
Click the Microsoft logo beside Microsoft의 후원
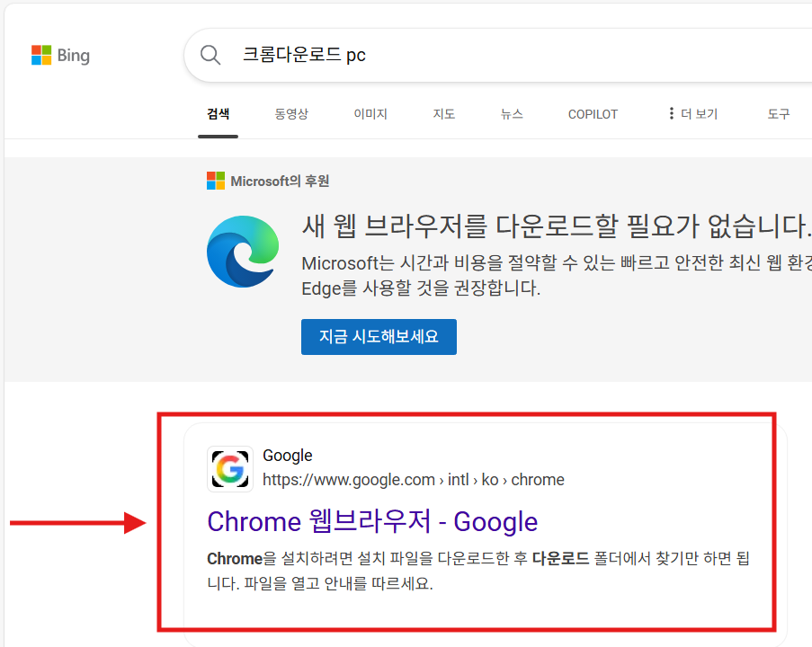(215, 180)
